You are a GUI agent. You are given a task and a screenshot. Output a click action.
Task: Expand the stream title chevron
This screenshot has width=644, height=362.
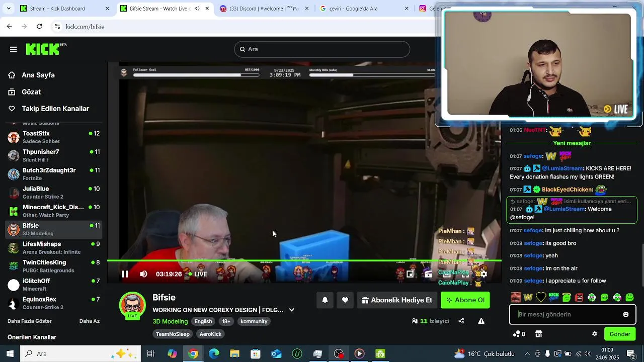point(291,310)
